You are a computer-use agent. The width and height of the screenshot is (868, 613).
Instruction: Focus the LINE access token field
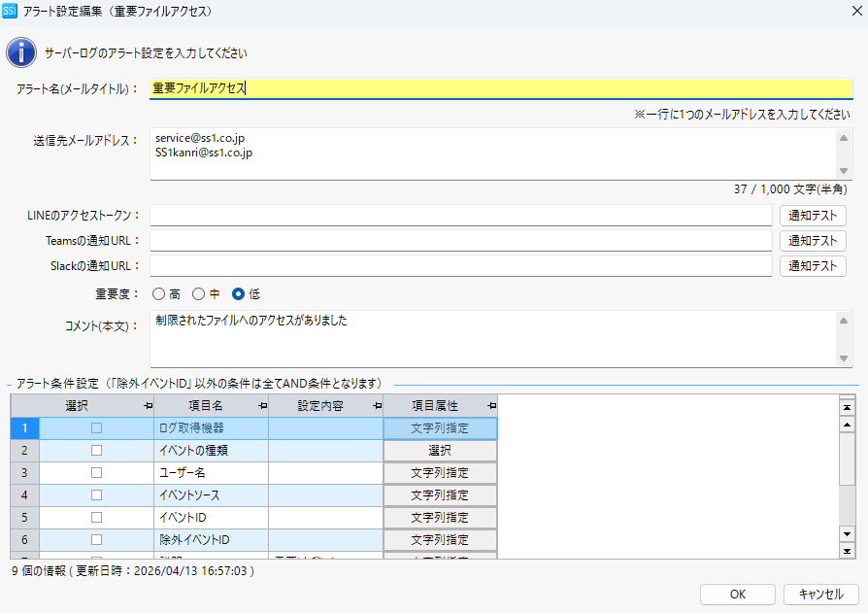(x=460, y=215)
